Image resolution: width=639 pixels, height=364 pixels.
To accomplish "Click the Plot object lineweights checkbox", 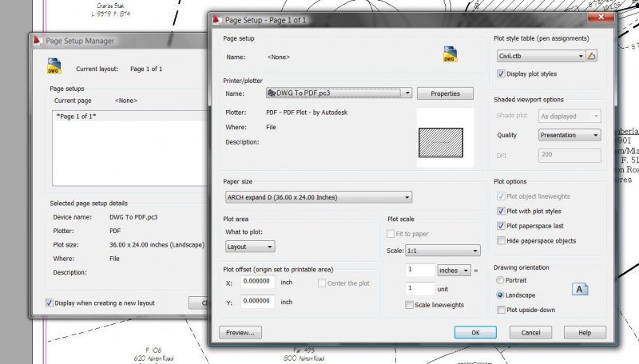I will 501,196.
